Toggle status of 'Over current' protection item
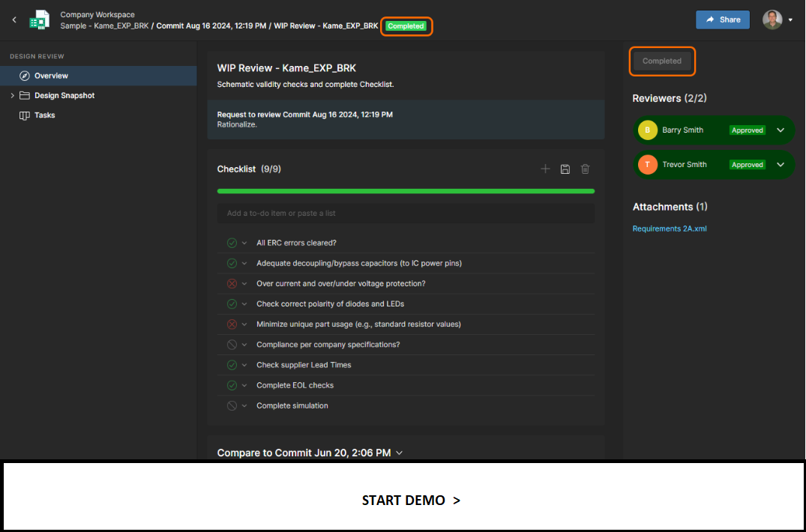The width and height of the screenshot is (806, 532). coord(232,284)
